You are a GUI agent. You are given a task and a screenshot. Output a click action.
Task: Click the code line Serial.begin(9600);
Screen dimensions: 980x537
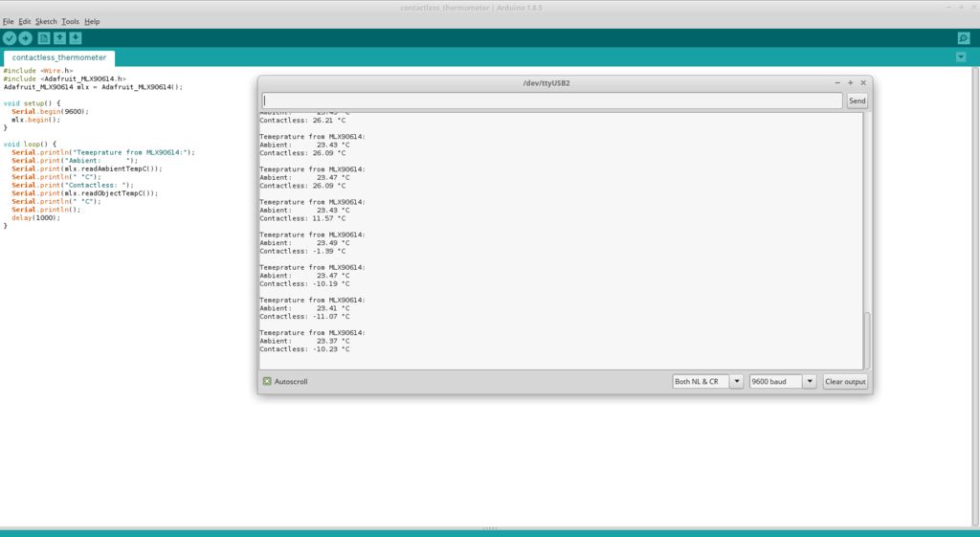pyautogui.click(x=50, y=111)
